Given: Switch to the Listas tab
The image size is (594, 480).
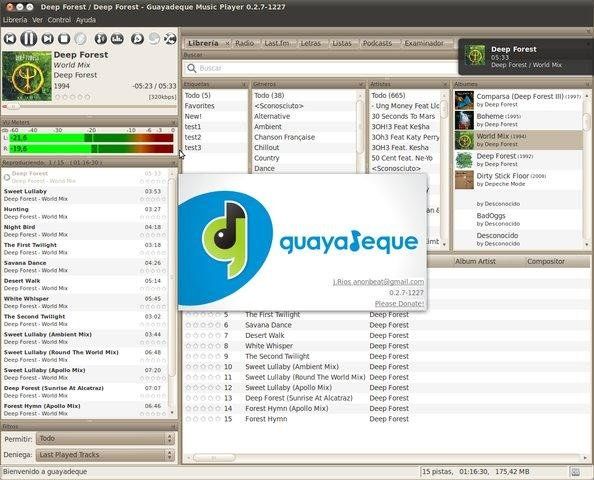Looking at the screenshot, I should [x=342, y=44].
